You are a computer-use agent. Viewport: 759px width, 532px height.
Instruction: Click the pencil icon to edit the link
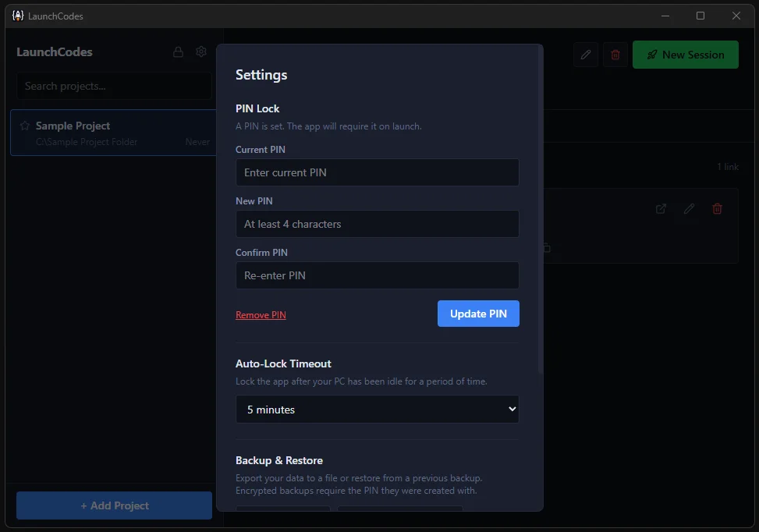(688, 209)
